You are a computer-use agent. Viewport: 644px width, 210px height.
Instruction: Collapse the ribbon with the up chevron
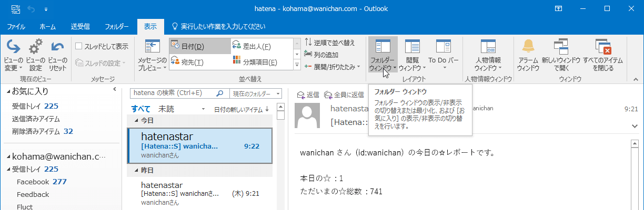[x=636, y=79]
